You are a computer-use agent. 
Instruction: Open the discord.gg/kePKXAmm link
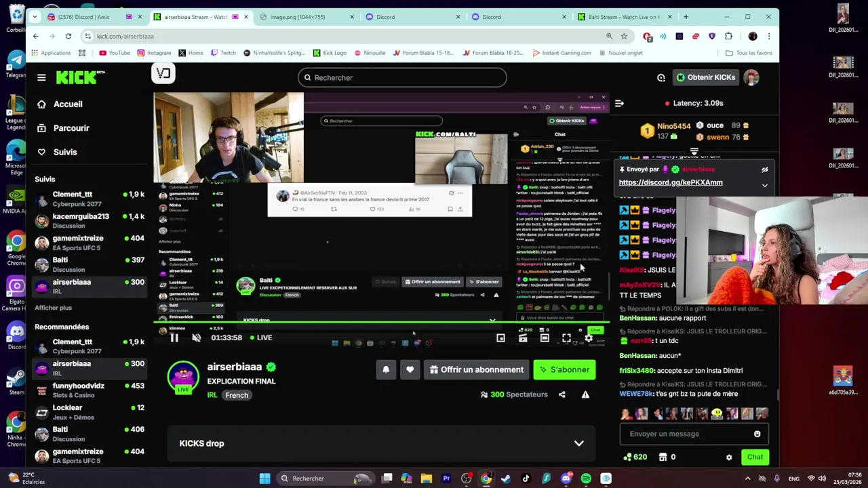[x=671, y=182]
